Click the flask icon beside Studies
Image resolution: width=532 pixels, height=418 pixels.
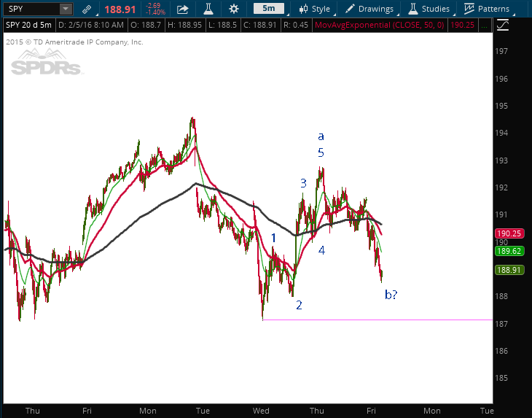point(413,9)
